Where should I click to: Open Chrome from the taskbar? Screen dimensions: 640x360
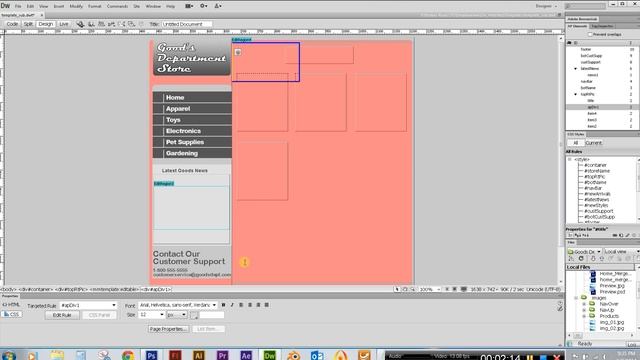click(x=128, y=355)
